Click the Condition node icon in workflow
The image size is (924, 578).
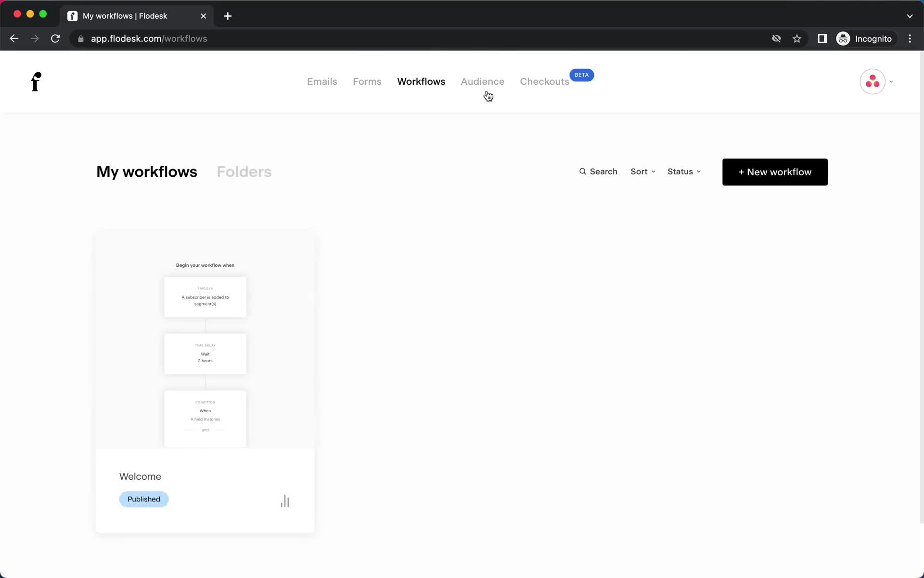(x=204, y=416)
